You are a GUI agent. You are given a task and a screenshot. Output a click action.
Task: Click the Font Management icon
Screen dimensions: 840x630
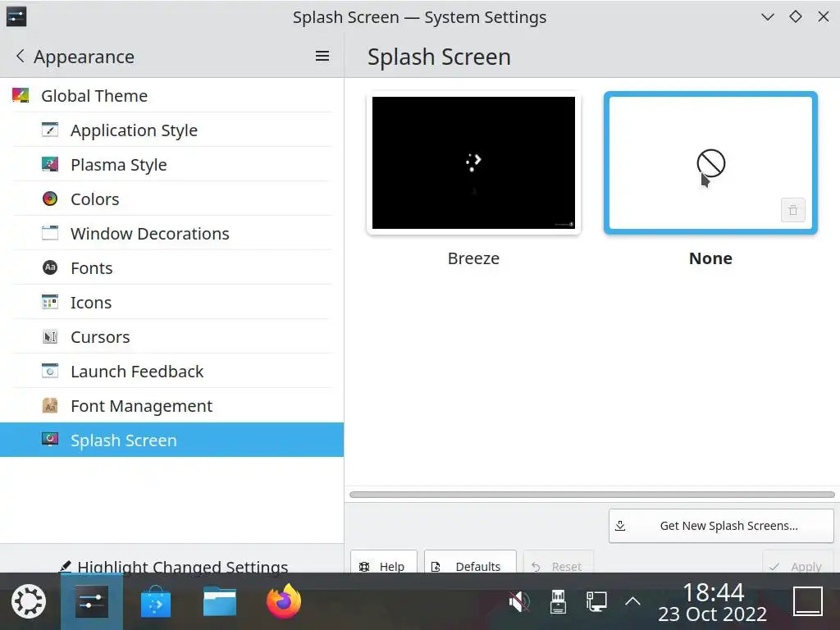tap(50, 405)
